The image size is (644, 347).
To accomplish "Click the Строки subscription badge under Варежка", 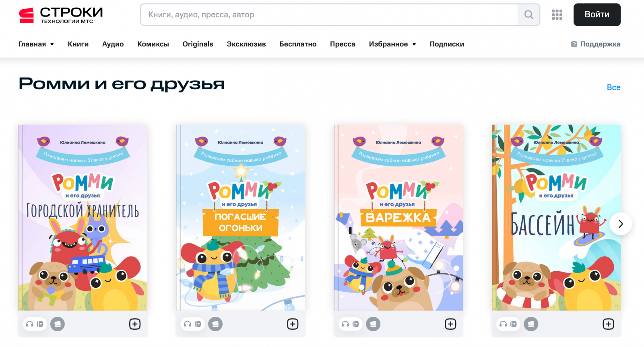I will tap(373, 324).
